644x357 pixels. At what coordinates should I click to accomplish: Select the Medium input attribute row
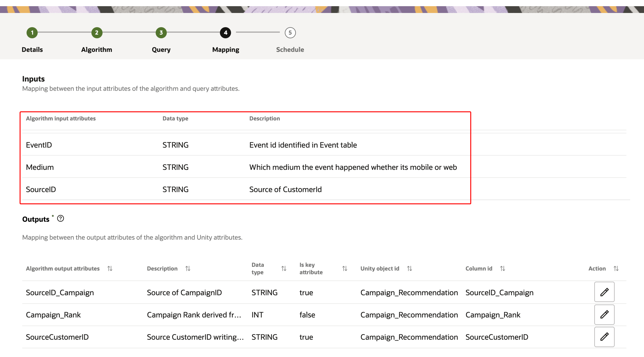[40, 167]
